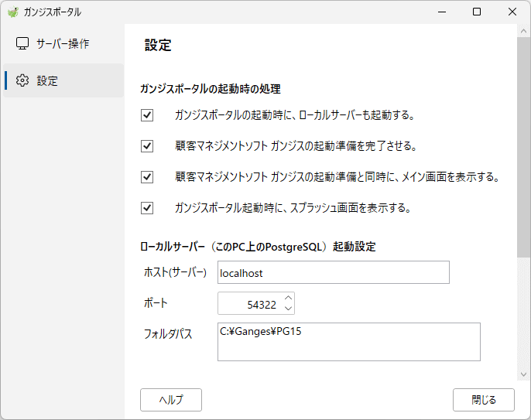Click the ホスト(サーバー) localhost field
Image resolution: width=531 pixels, height=420 pixels.
334,272
